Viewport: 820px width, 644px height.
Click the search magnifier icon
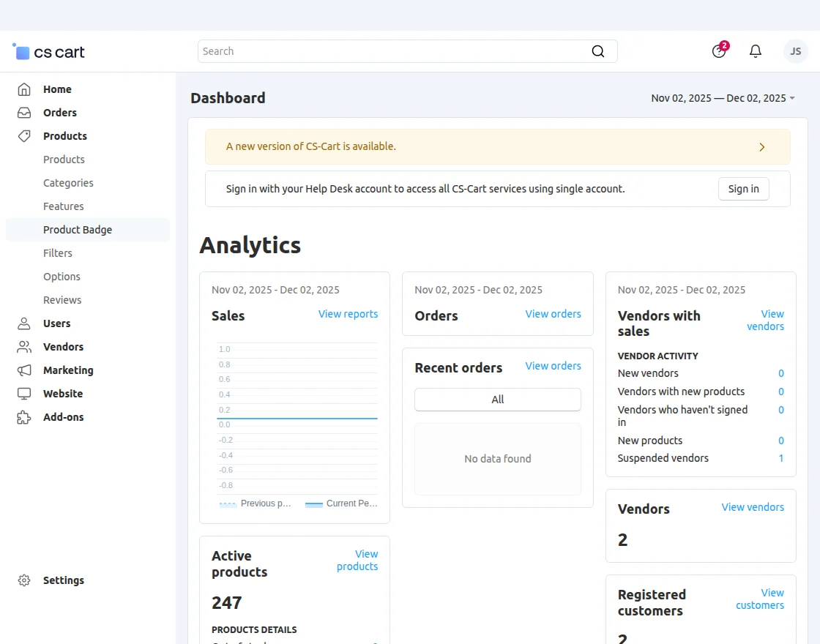coord(598,51)
